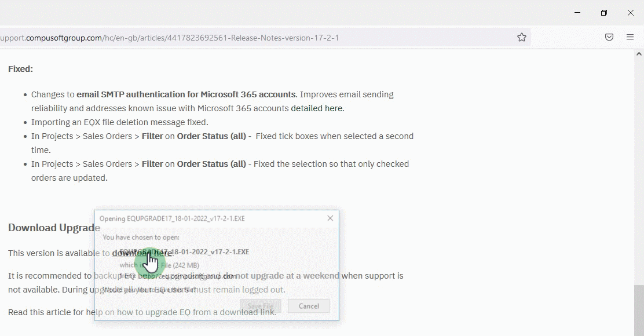
Task: Click the 'Fixed:' heading
Action: pos(20,69)
